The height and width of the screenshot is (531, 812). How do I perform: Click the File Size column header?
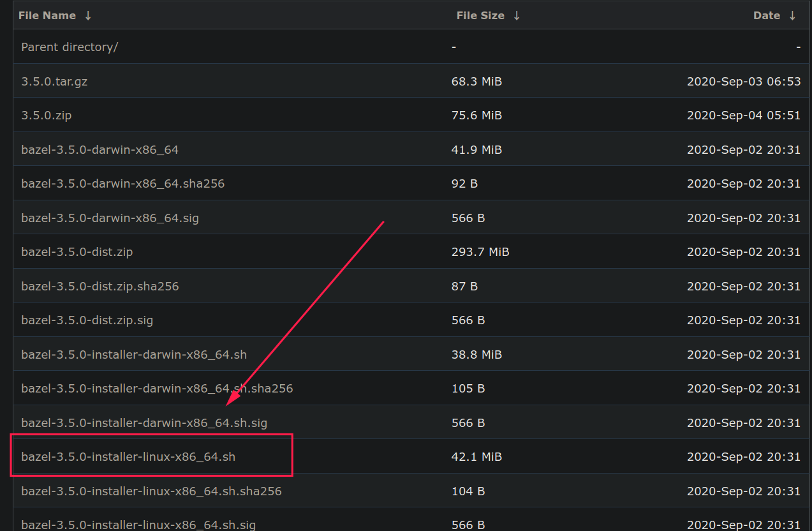coord(480,15)
